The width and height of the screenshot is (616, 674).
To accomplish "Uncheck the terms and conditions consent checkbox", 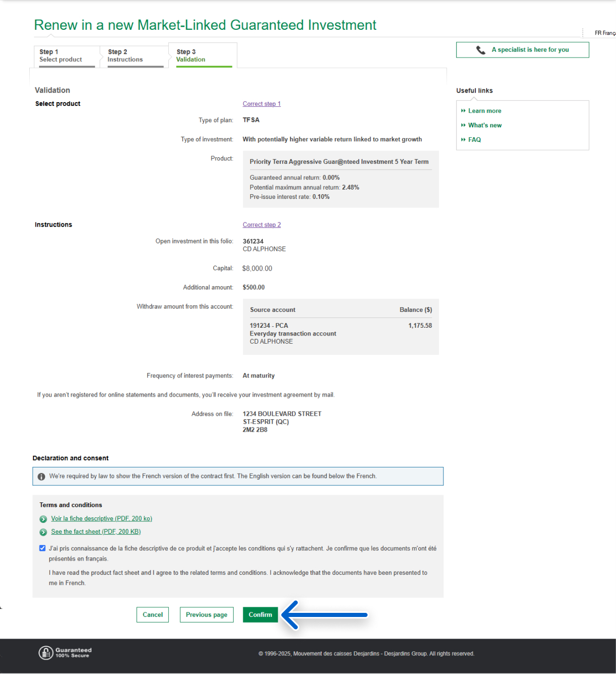I will (x=42, y=548).
